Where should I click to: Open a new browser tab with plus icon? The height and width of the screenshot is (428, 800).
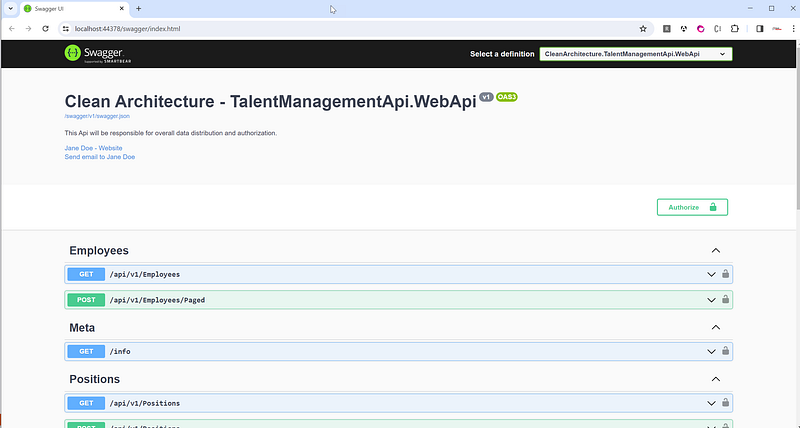pyautogui.click(x=138, y=9)
